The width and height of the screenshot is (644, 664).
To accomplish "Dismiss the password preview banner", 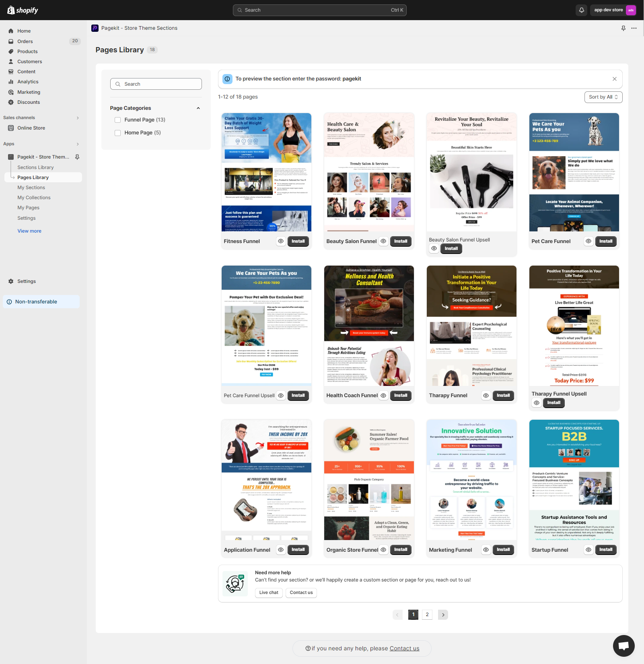I will 614,79.
